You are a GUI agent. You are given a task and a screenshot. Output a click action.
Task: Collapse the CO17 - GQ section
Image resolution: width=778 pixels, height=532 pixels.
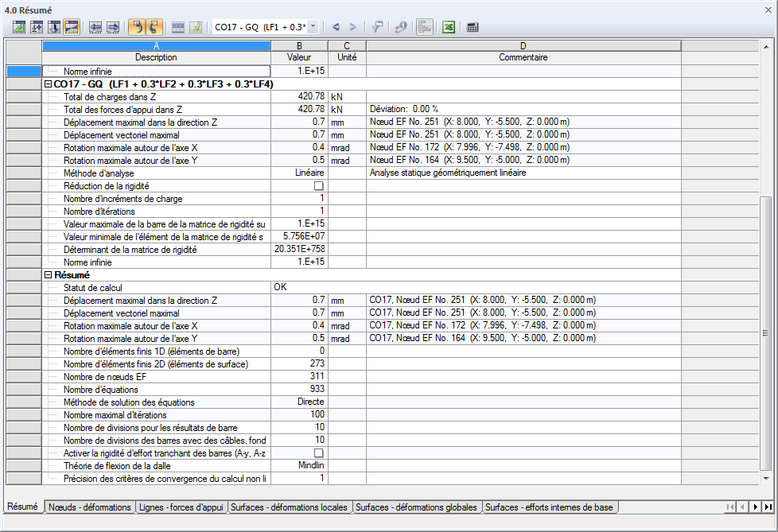(x=49, y=84)
